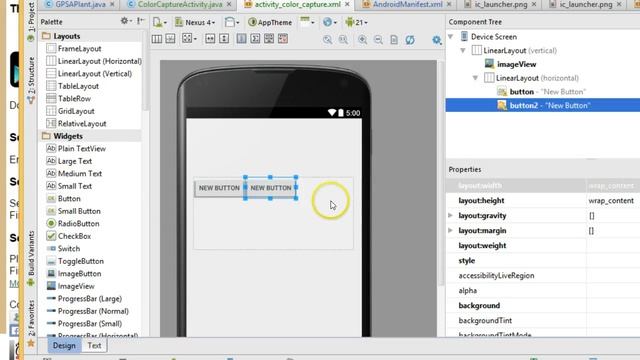
Task: Click the layout:weight value field
Action: [613, 246]
